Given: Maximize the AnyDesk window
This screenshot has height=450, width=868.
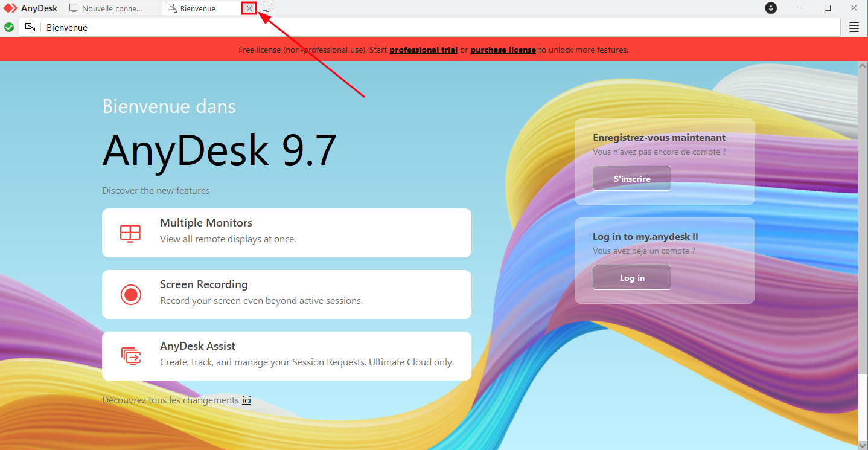Looking at the screenshot, I should (x=828, y=8).
